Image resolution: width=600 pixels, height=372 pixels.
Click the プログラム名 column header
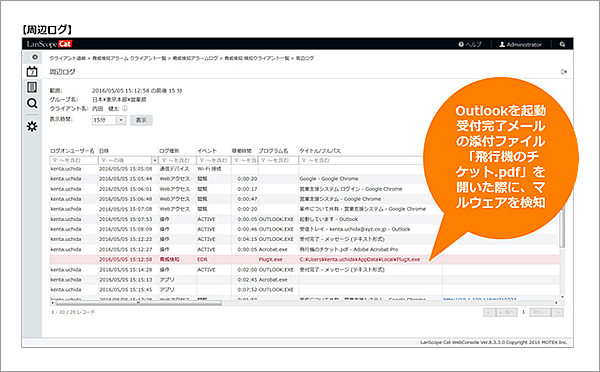pos(273,151)
